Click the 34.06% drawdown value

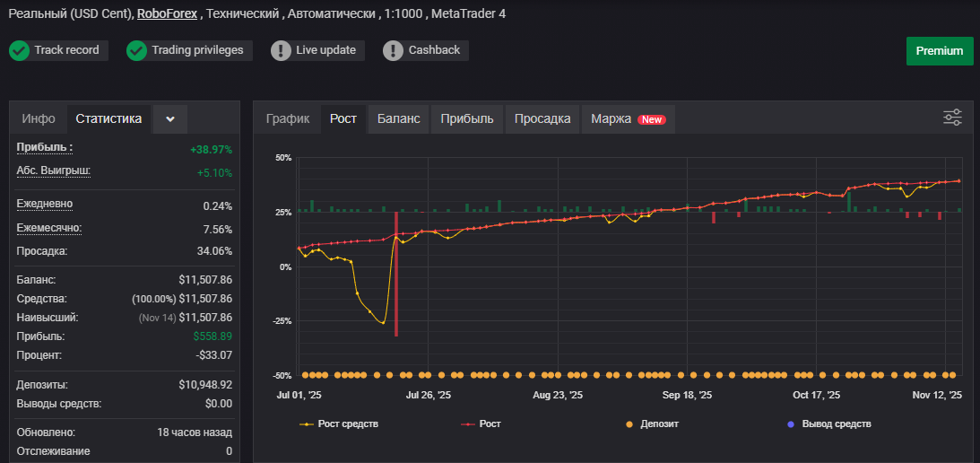(214, 251)
